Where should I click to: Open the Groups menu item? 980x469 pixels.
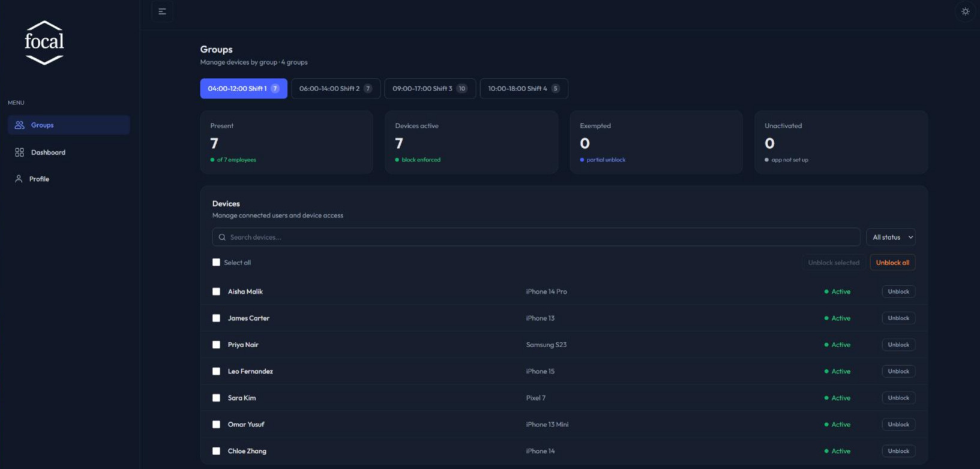[69, 125]
